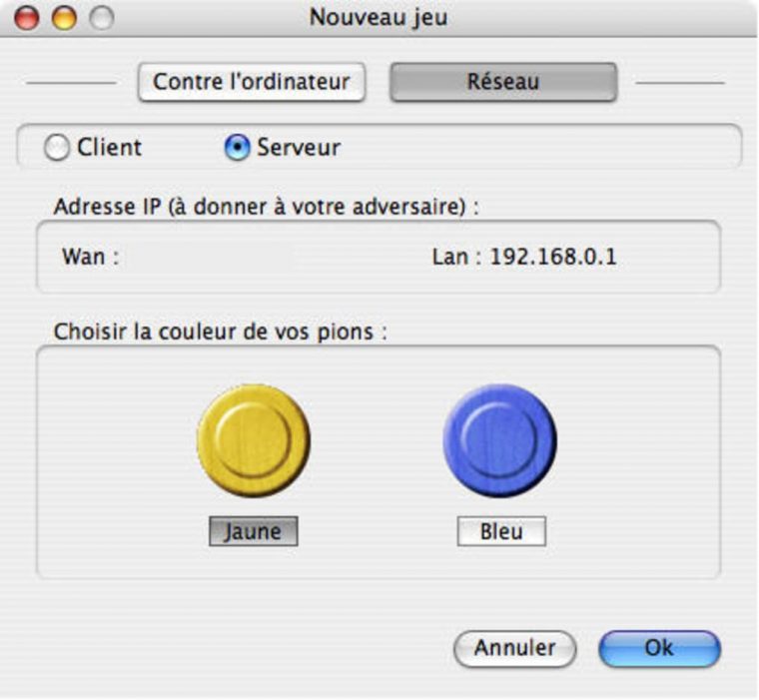Click the grey zoom window button
The width and height of the screenshot is (759, 700).
point(99,18)
